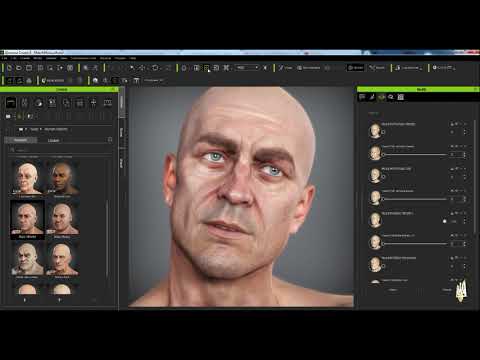This screenshot has height=360, width=480.
Task: Open the brush icon tab in Modify panel
Action: coord(372,97)
